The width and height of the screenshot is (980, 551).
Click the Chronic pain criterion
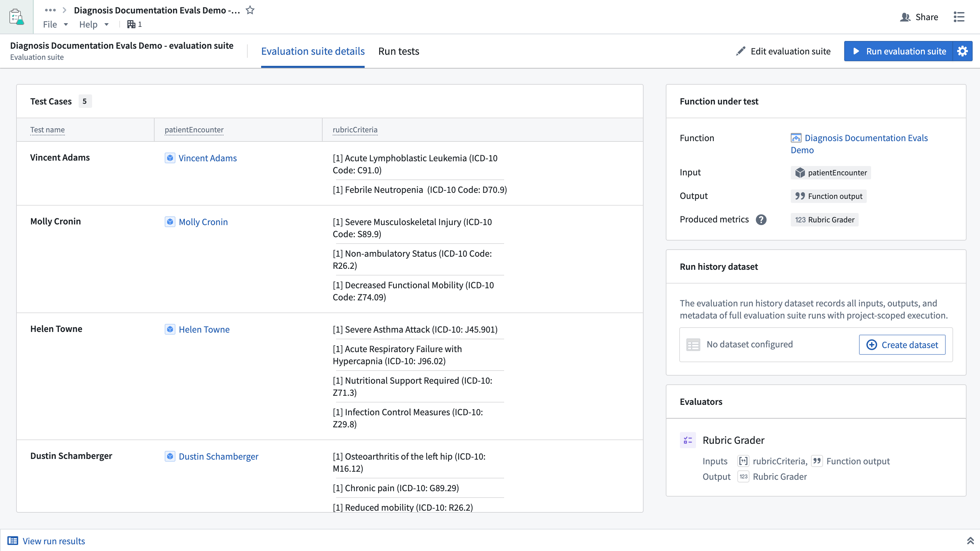tap(396, 488)
